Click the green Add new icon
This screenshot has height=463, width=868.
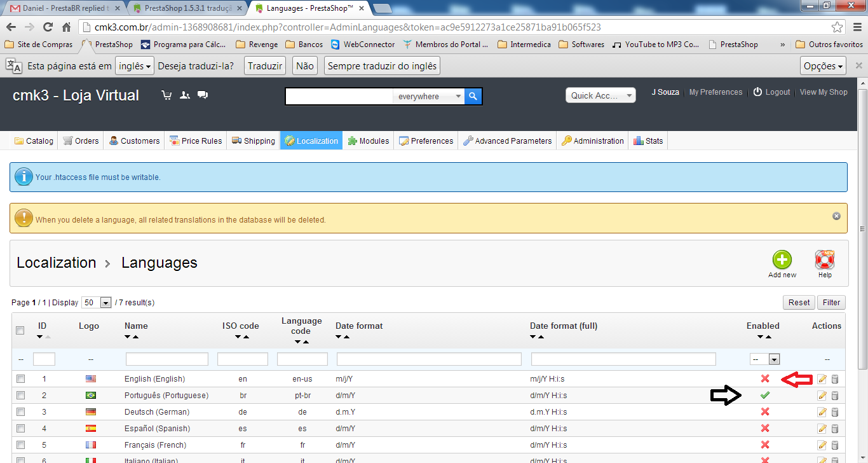(x=782, y=260)
